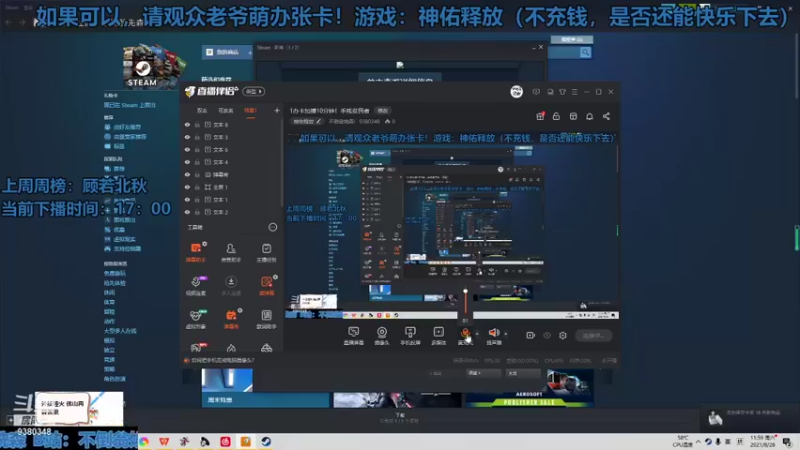Image resolution: width=800 pixels, height=450 pixels.
Task: Click the help tip link at panel bottom
Action: pyautogui.click(x=221, y=360)
